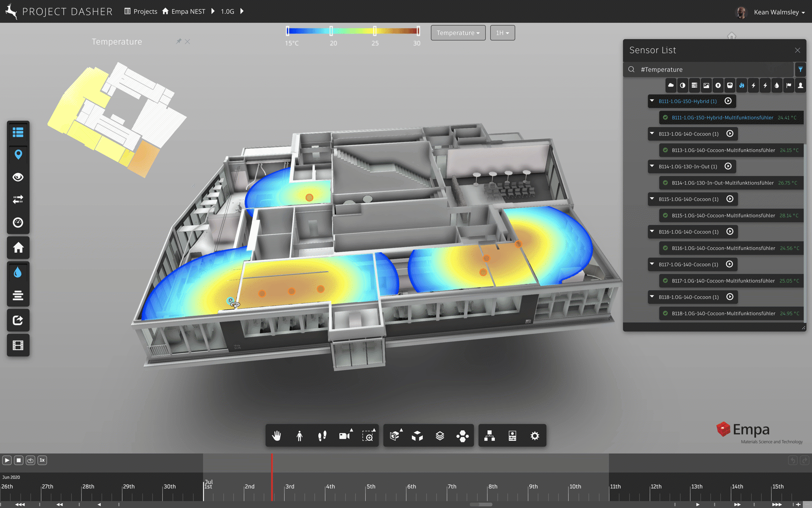Toggle the eye visibility icon in sidebar
The width and height of the screenshot is (812, 508).
point(18,177)
